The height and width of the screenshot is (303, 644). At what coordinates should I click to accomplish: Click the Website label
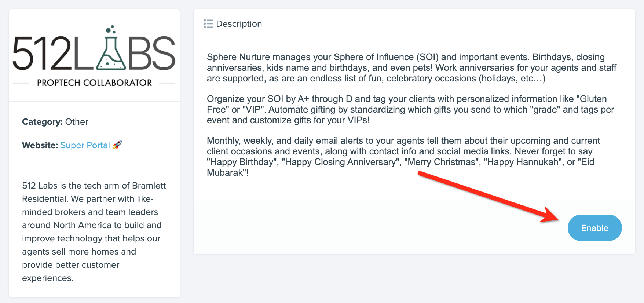40,145
